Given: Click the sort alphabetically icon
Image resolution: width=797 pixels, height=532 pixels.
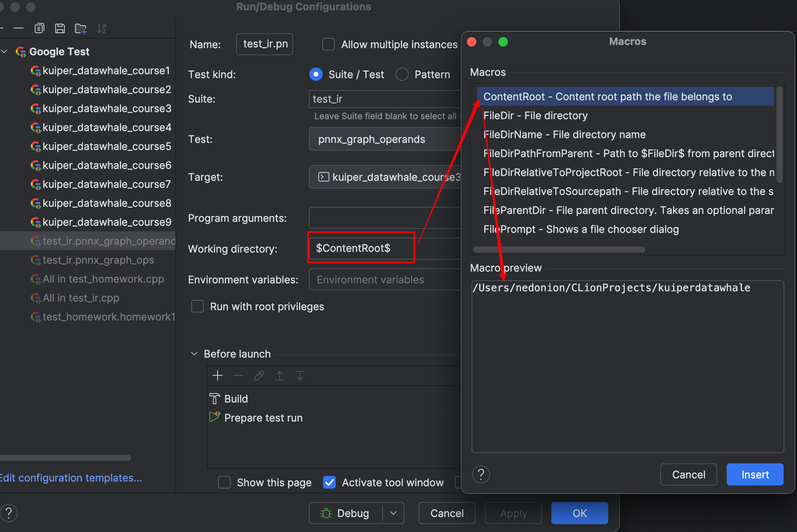Looking at the screenshot, I should [101, 28].
